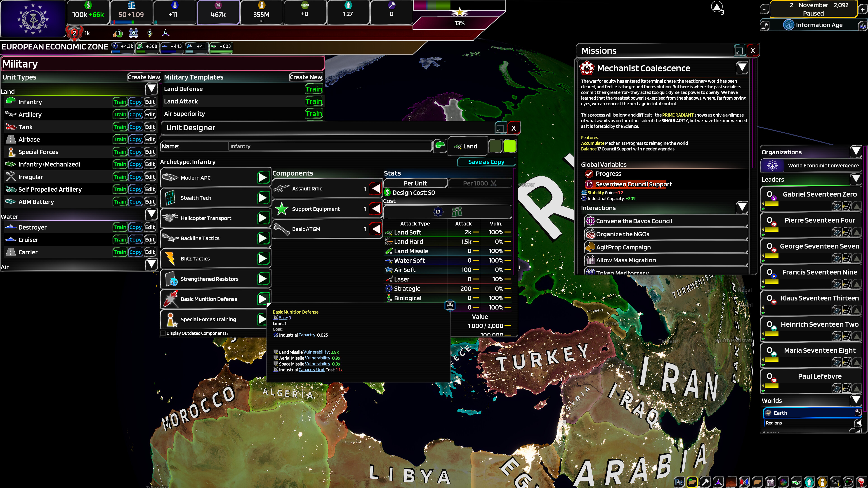Click Save as Copy button

coord(486,162)
